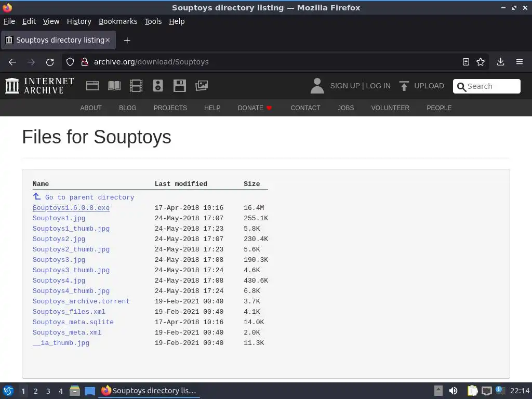Viewport: 532px width, 399px height.
Task: Open Souptoys_files.xml link
Action: tap(69, 312)
